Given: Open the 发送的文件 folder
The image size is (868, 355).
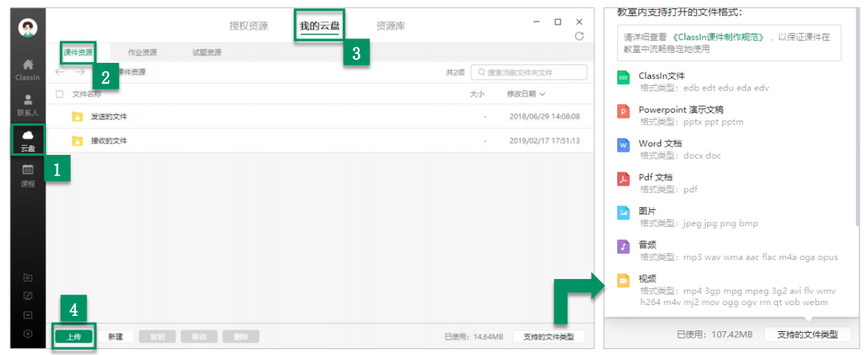Looking at the screenshot, I should [x=108, y=117].
